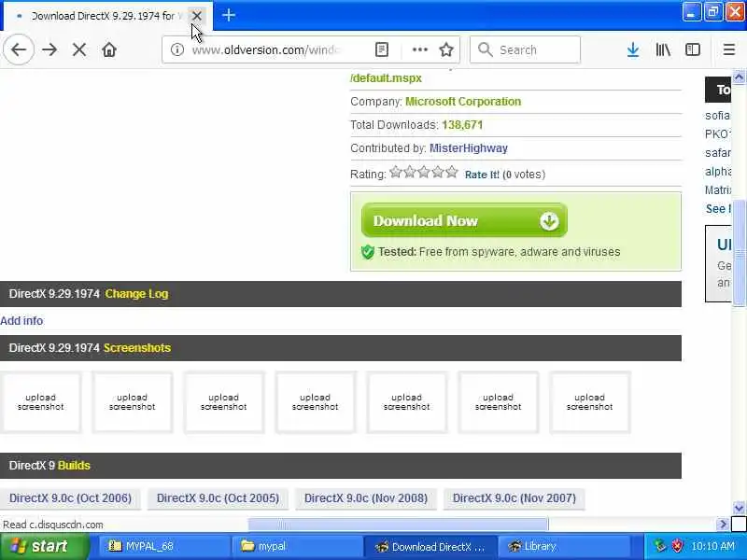Click the vertical scrollbar up arrow
Image resolution: width=747 pixels, height=560 pixels.
739,77
